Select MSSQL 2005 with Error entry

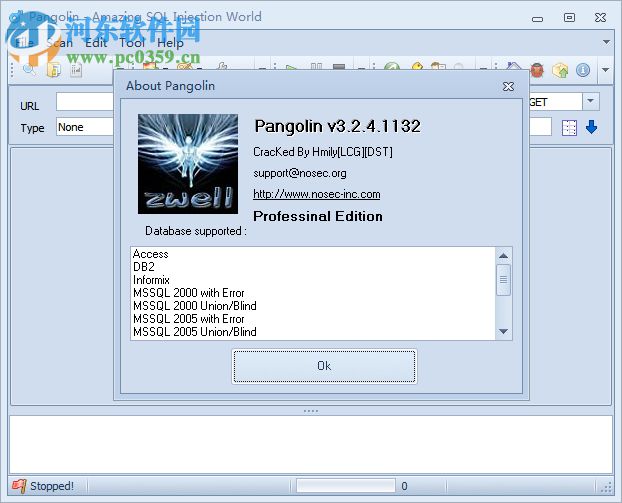coord(188,319)
